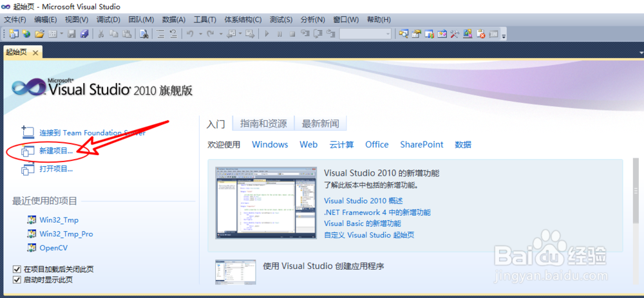Screen dimensions: 644x298
Task: Click the Solution Explorer toolbar icon
Action: [403, 34]
